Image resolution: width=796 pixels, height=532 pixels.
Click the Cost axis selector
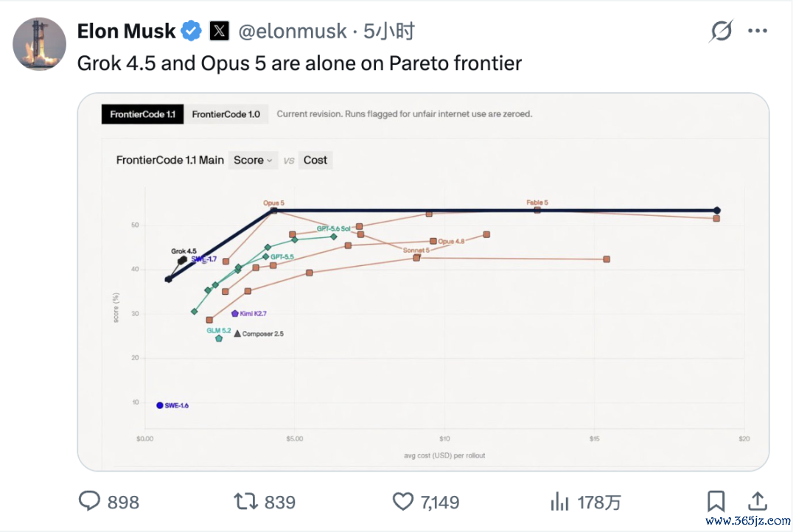point(315,160)
